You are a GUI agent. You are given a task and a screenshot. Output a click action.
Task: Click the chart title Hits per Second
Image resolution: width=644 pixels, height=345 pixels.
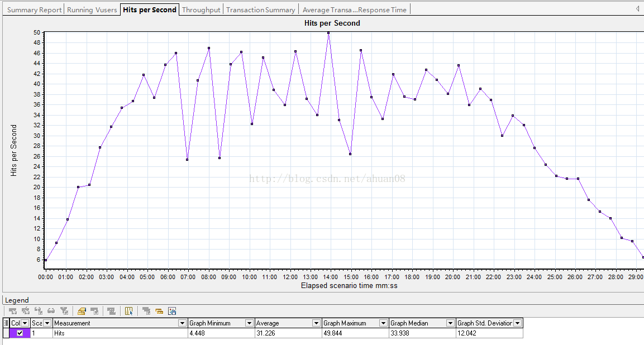pyautogui.click(x=332, y=23)
